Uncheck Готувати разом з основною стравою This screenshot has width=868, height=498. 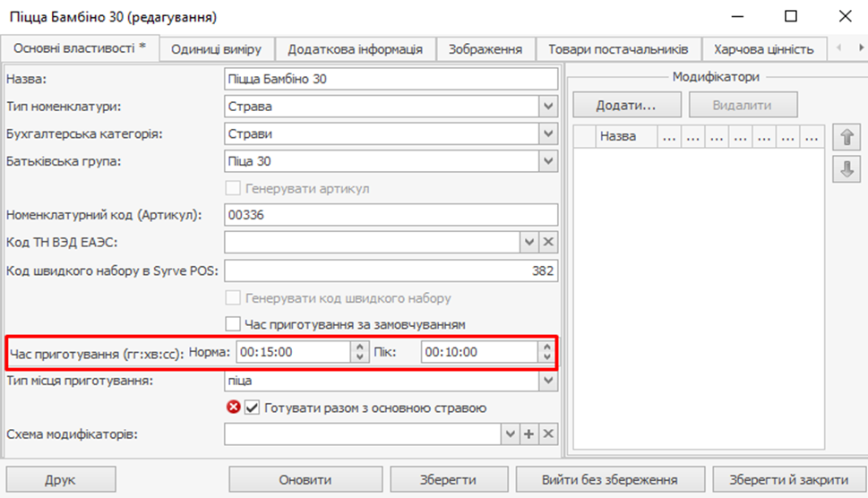pos(252,408)
